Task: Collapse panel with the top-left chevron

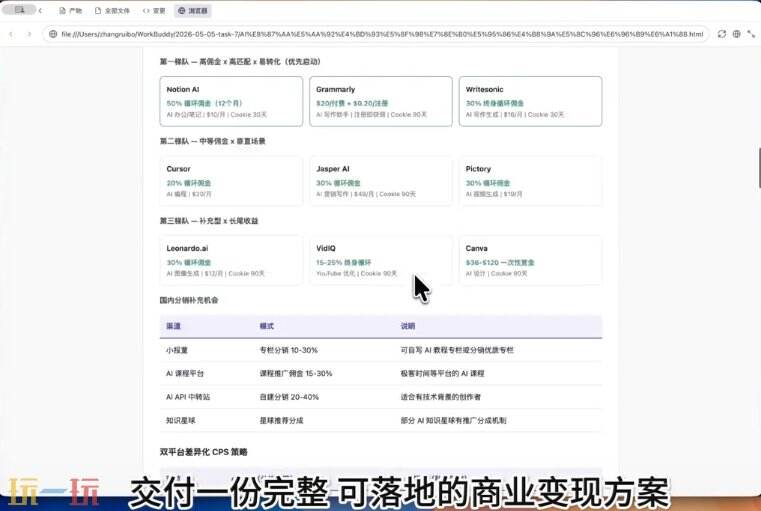Action: pyautogui.click(x=40, y=10)
